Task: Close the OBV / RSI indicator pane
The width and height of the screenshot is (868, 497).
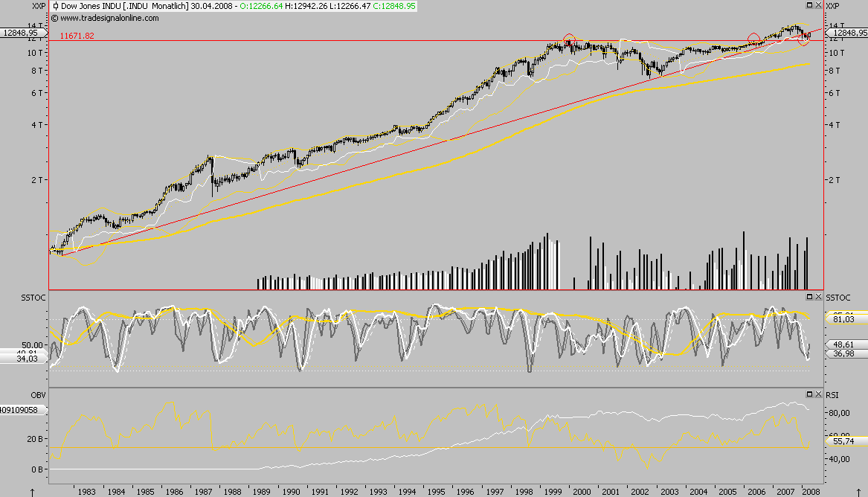Action: coord(818,394)
